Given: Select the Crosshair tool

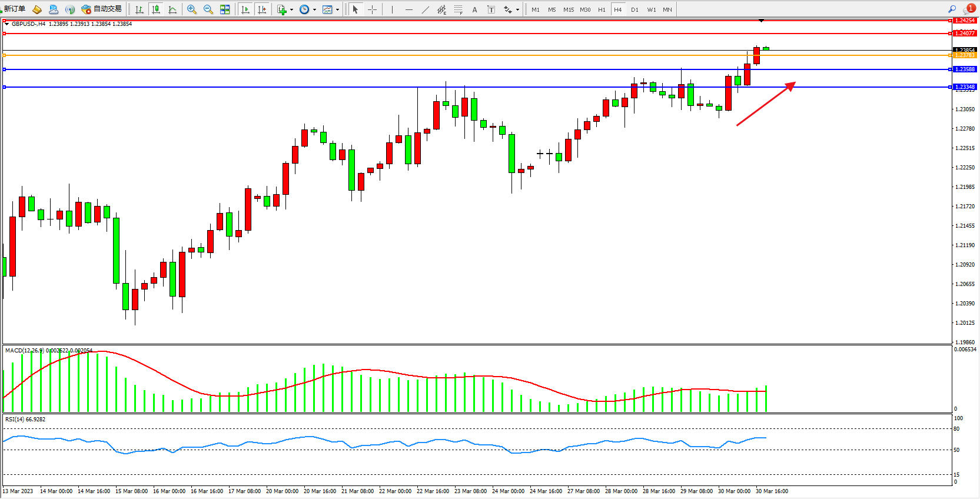Looking at the screenshot, I should click(372, 9).
